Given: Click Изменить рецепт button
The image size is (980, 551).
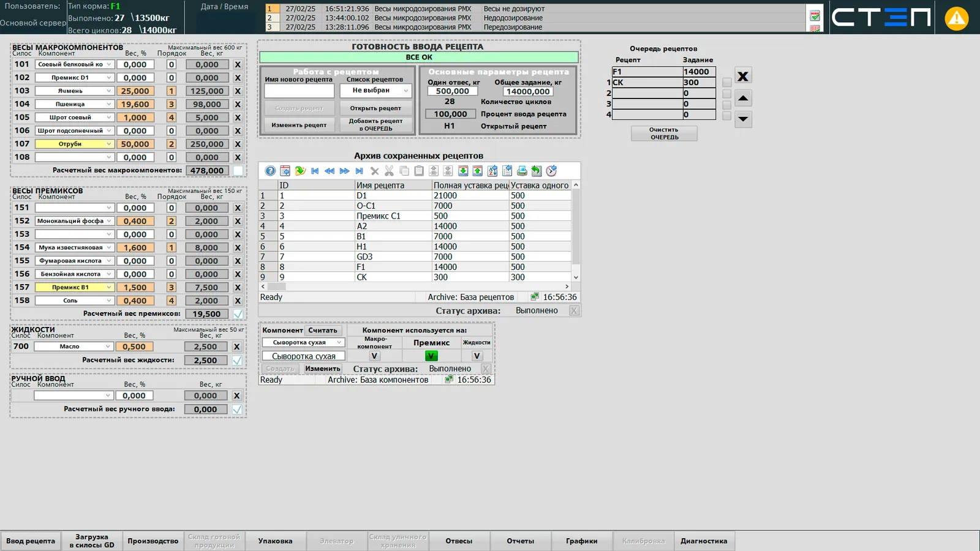Looking at the screenshot, I should (x=299, y=125).
